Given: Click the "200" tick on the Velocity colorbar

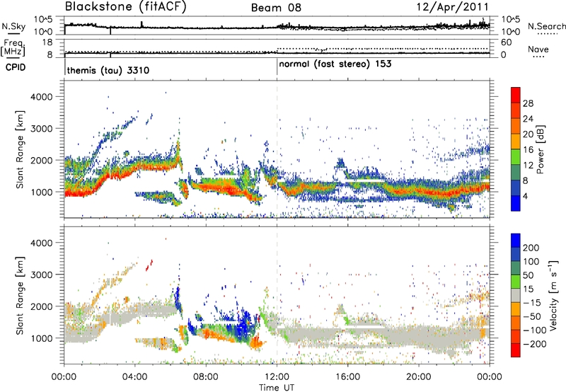Looking at the screenshot, I should point(531,248).
